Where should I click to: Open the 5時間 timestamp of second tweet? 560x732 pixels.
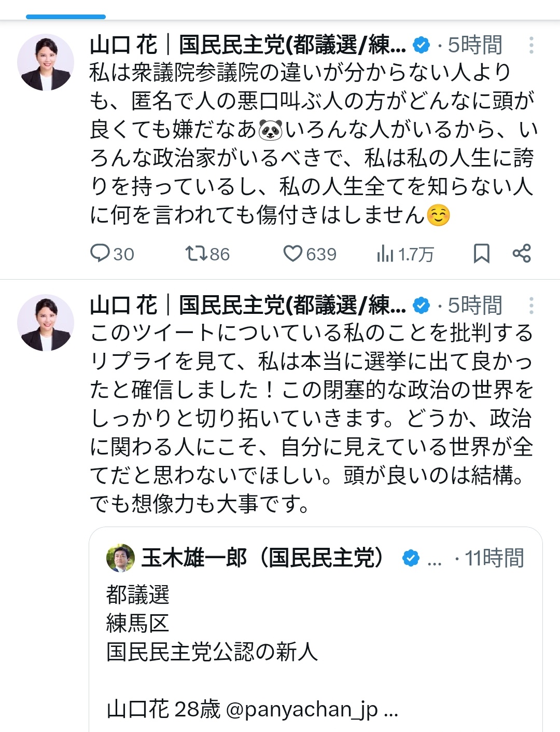tap(474, 306)
